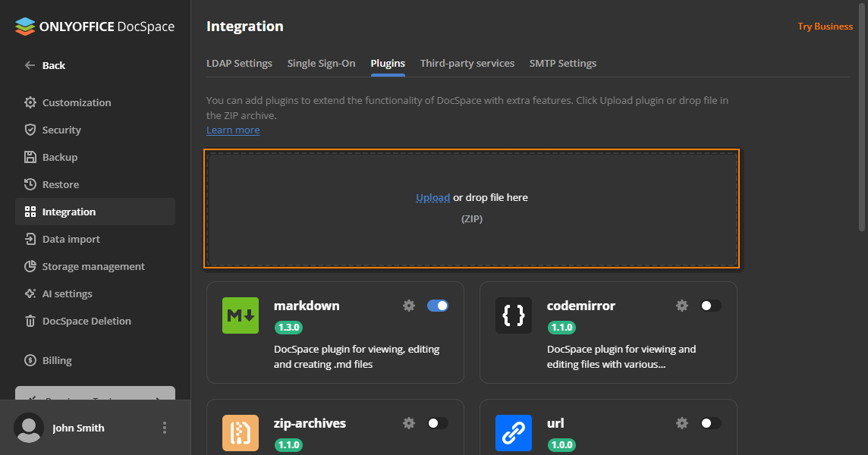Image resolution: width=868 pixels, height=455 pixels.
Task: Click the zip-archives plugin title
Action: 310,423
